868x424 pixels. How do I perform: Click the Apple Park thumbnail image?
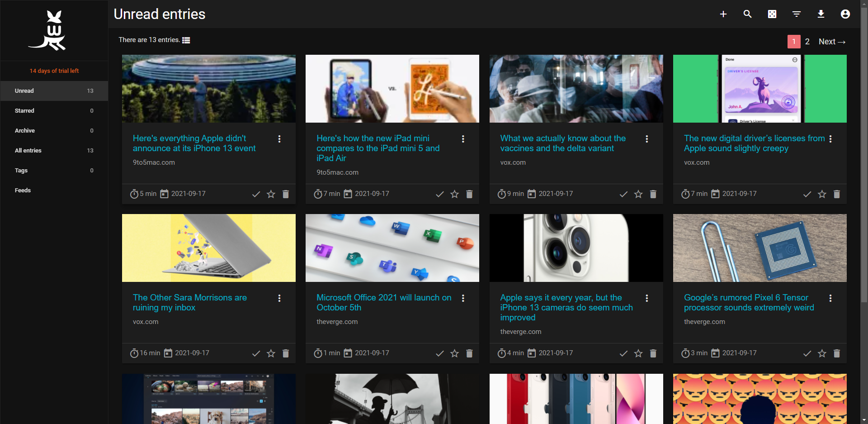tap(209, 89)
